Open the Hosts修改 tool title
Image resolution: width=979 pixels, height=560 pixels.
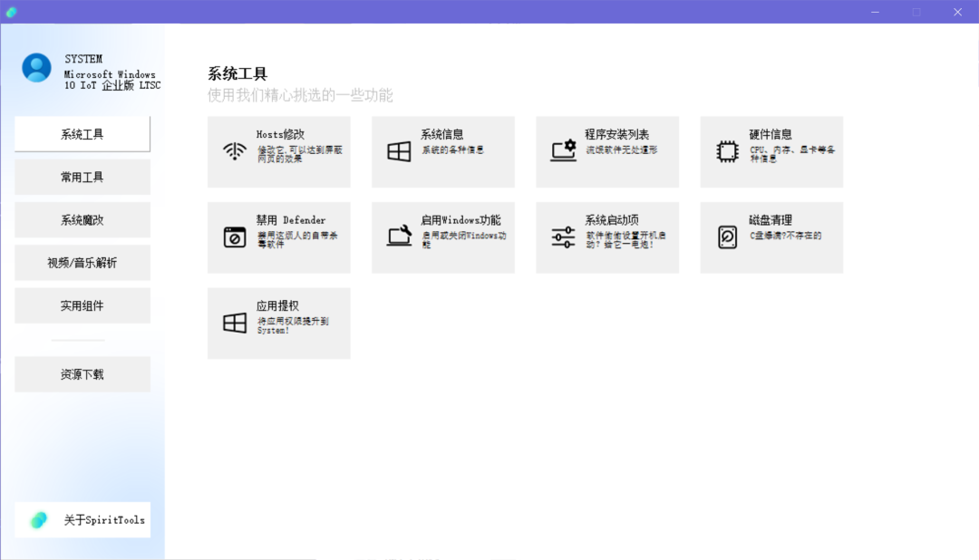coord(280,134)
